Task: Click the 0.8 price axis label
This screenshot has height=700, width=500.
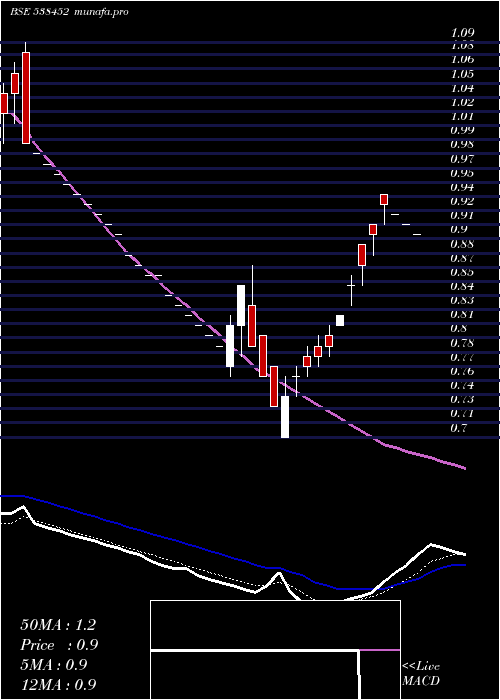Action: pyautogui.click(x=459, y=329)
